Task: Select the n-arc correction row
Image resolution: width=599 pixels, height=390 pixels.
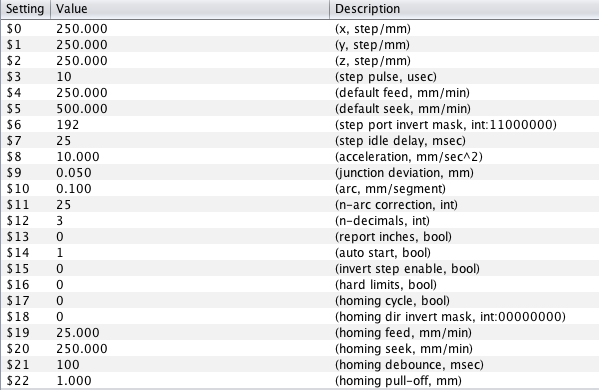Action: [x=300, y=205]
